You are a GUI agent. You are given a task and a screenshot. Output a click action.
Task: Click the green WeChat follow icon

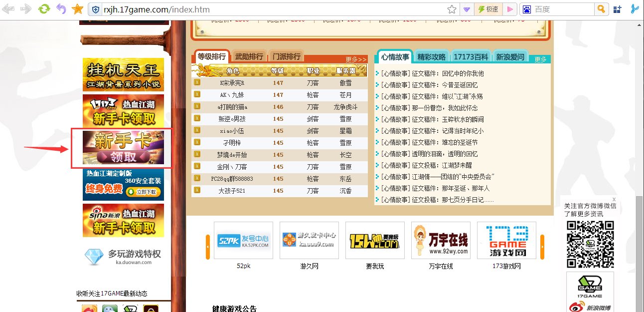(x=110, y=309)
